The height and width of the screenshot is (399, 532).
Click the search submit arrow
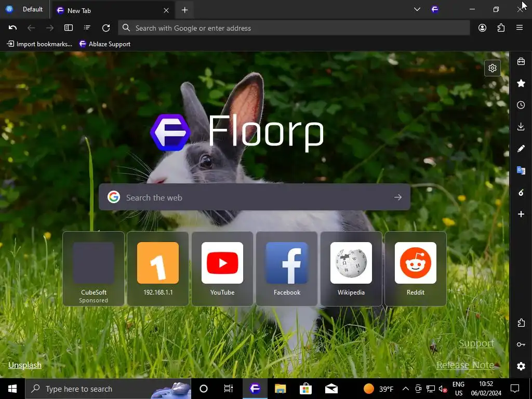point(398,197)
